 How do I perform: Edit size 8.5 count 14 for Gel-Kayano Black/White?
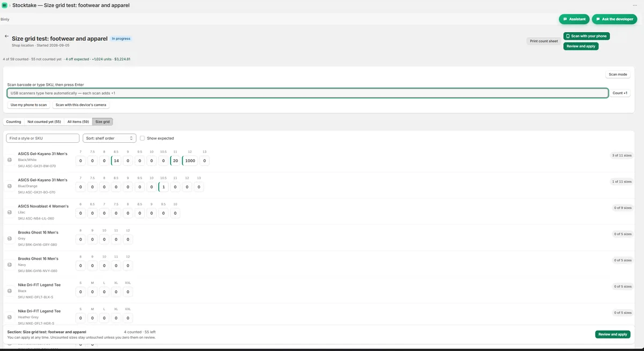point(116,160)
